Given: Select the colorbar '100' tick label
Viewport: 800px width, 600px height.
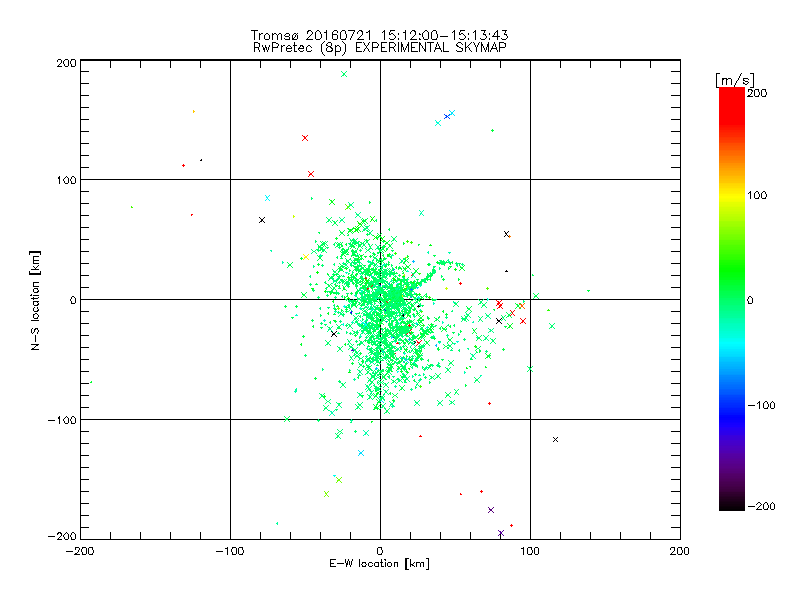Looking at the screenshot, I should [757, 195].
